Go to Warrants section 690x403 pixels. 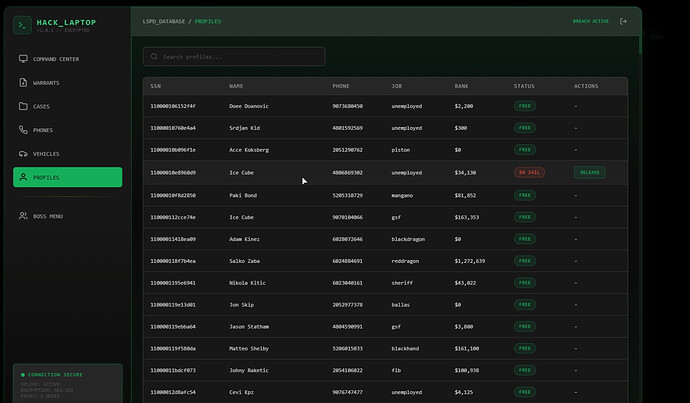(x=67, y=82)
